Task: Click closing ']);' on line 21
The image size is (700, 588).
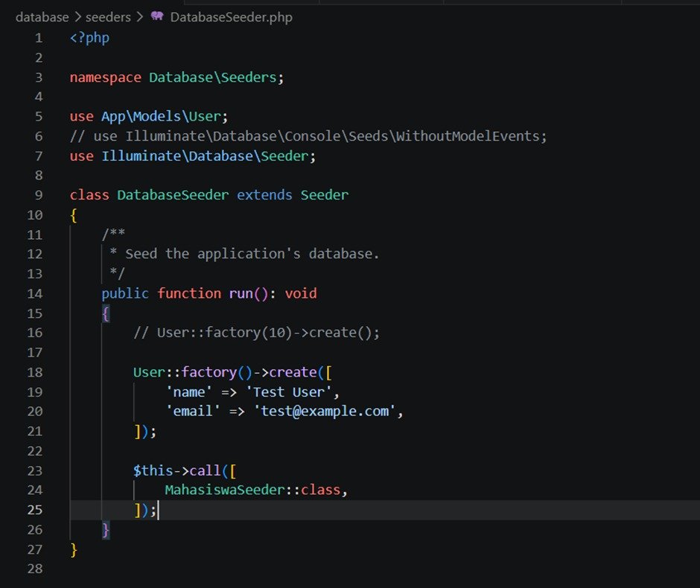Action: coord(145,432)
